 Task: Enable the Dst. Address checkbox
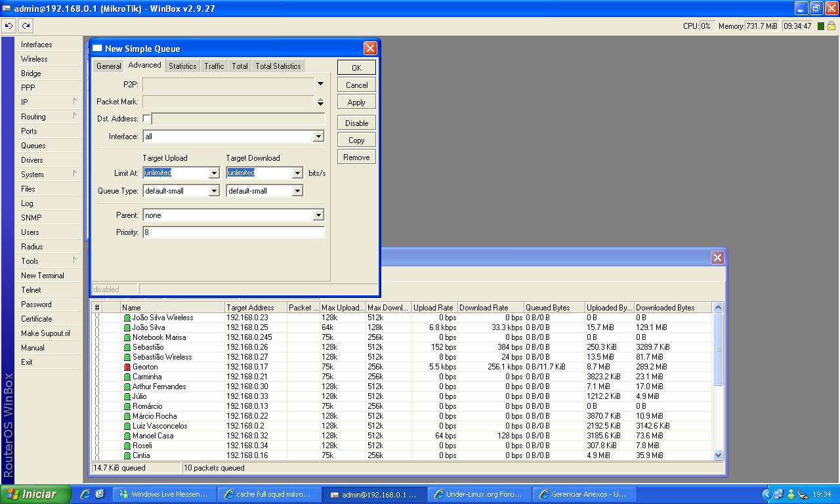pos(146,119)
